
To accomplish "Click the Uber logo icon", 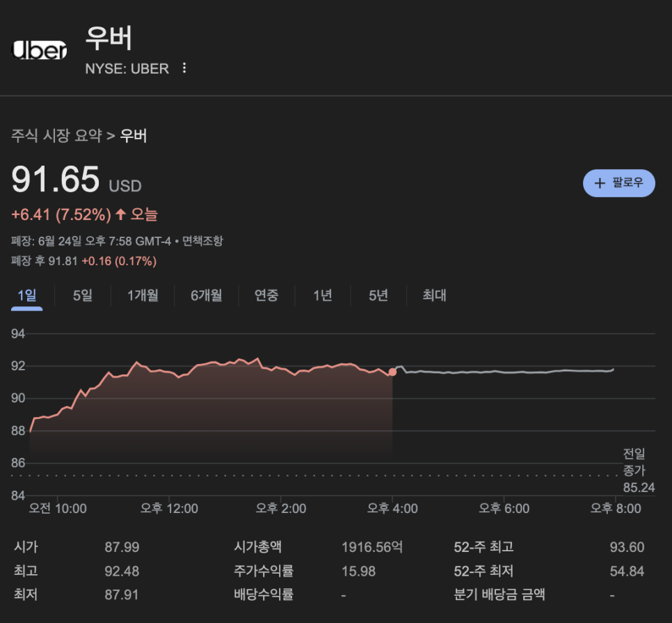I will tap(39, 50).
